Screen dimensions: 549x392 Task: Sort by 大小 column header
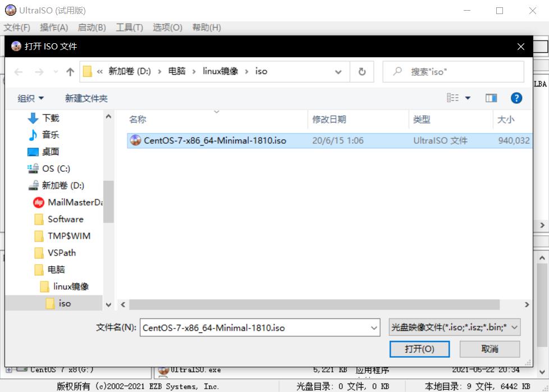506,120
